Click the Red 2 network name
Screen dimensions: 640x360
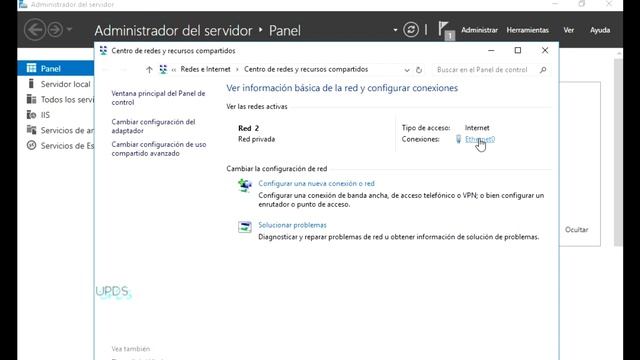(x=249, y=128)
